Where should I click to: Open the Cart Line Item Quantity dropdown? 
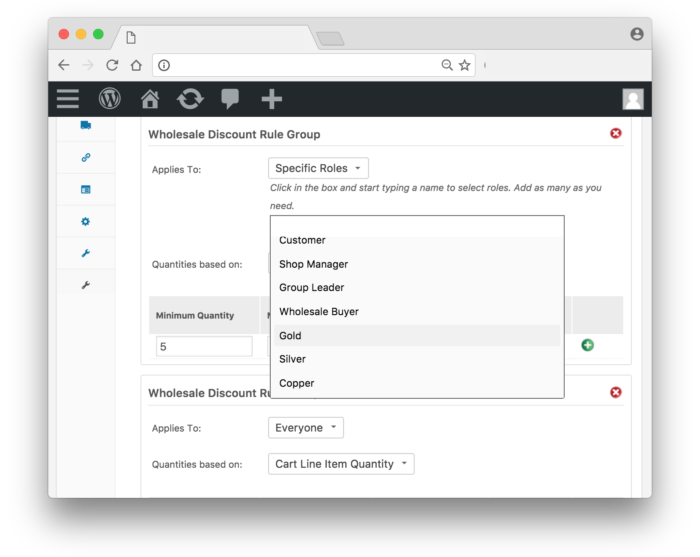(341, 464)
